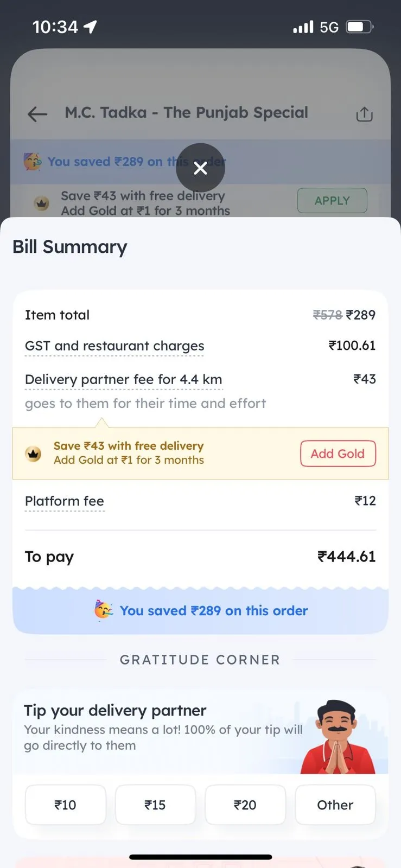
Task: Expand GST and restaurant charges details
Action: point(114,346)
